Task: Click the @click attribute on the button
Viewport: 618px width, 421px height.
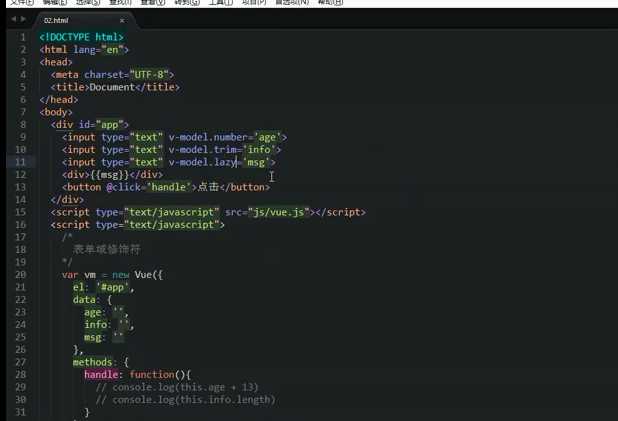Action: 124,187
